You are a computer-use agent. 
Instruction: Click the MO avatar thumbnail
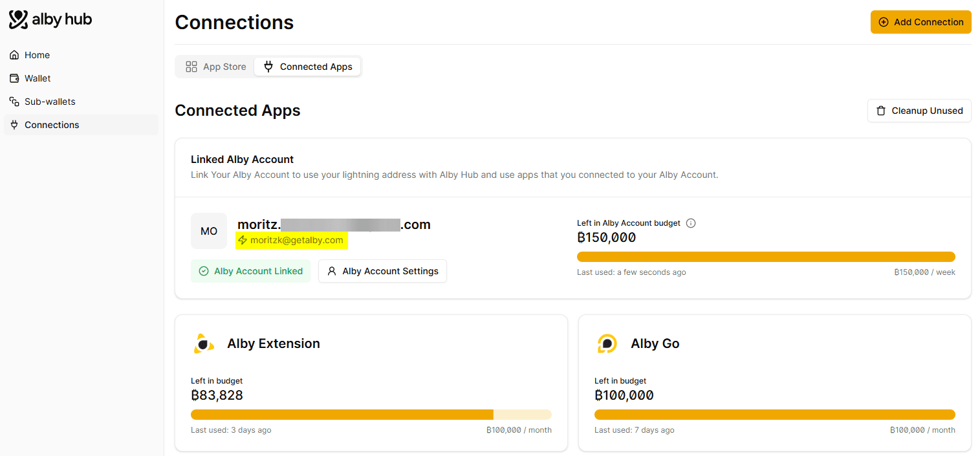pos(209,231)
